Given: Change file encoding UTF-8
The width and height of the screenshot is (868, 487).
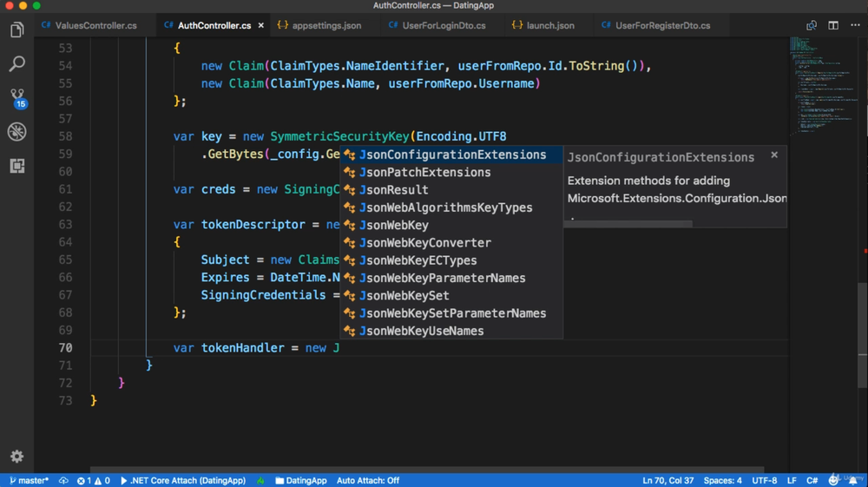Looking at the screenshot, I should 764,480.
